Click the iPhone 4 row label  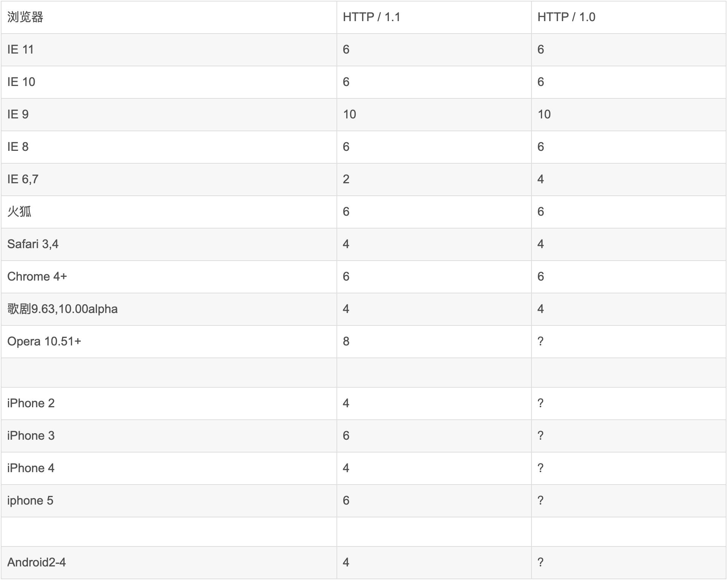31,468
